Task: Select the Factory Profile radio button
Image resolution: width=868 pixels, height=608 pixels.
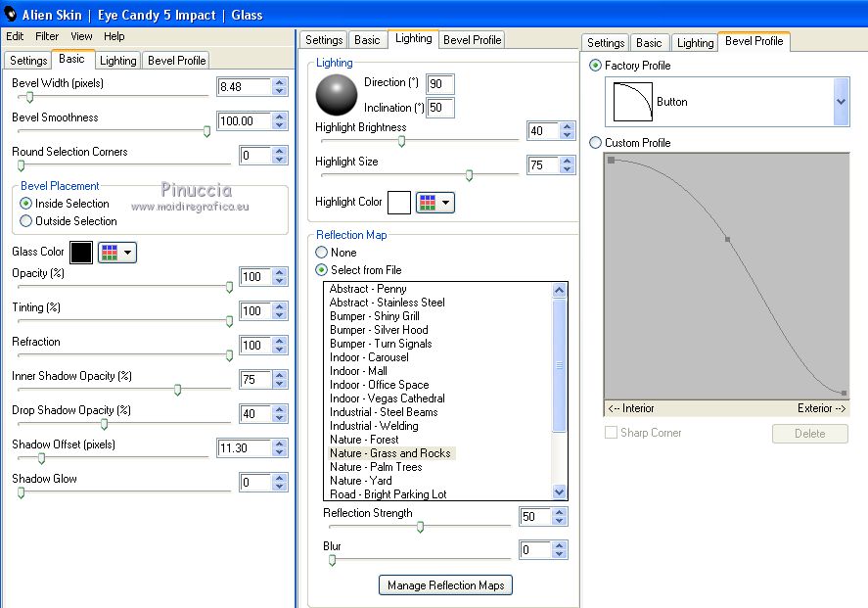Action: click(x=595, y=66)
